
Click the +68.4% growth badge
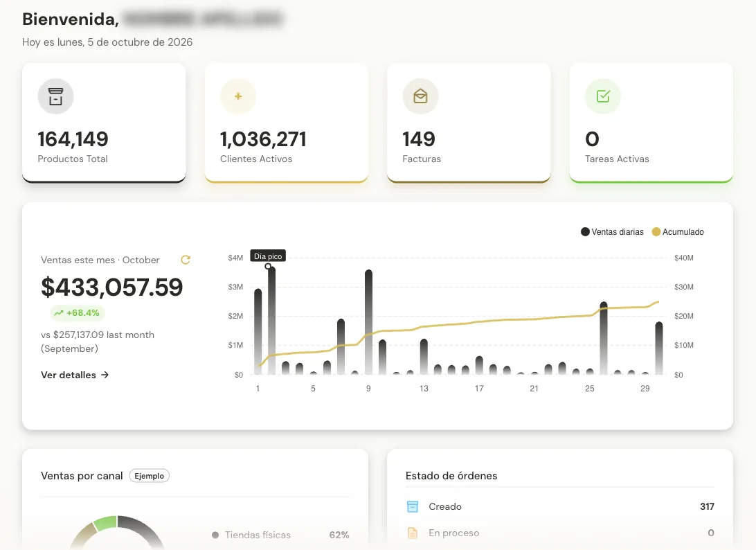[x=78, y=313]
